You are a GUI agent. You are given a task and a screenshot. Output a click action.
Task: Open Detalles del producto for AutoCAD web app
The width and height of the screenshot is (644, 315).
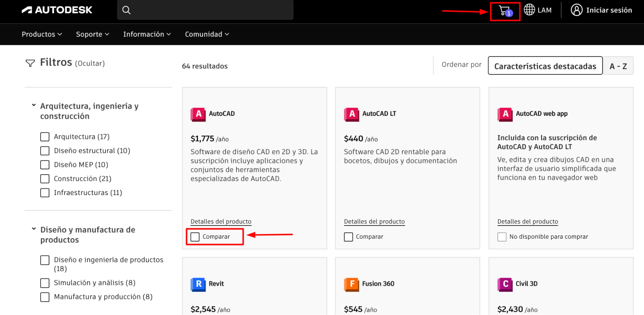pos(528,221)
